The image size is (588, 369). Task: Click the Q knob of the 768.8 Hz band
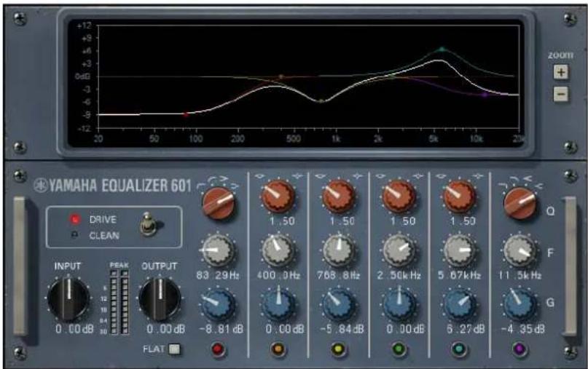(x=339, y=197)
